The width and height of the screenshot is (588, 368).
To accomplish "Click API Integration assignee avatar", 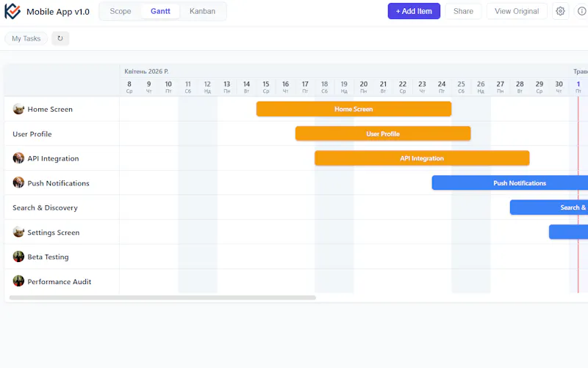I will pyautogui.click(x=18, y=158).
